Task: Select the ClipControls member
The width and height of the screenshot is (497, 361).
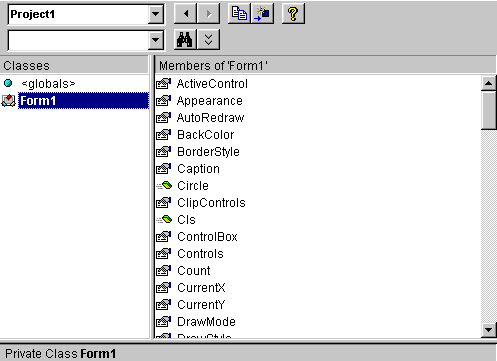Action: (x=211, y=203)
